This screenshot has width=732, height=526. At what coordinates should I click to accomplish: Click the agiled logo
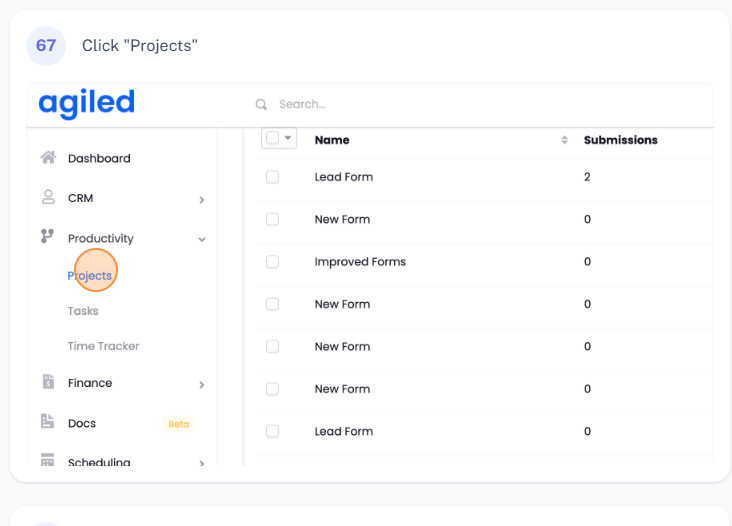tap(86, 103)
